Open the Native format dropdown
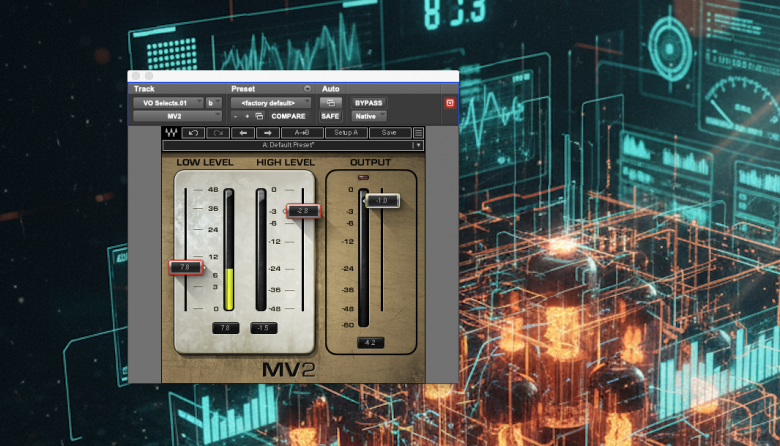 [369, 116]
